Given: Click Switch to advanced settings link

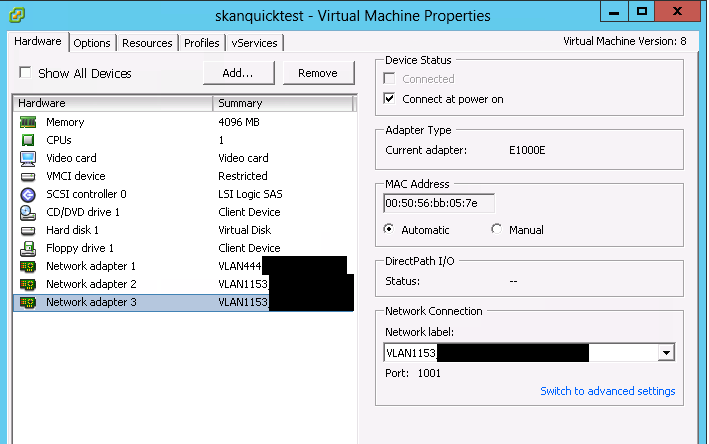Looking at the screenshot, I should [x=607, y=391].
